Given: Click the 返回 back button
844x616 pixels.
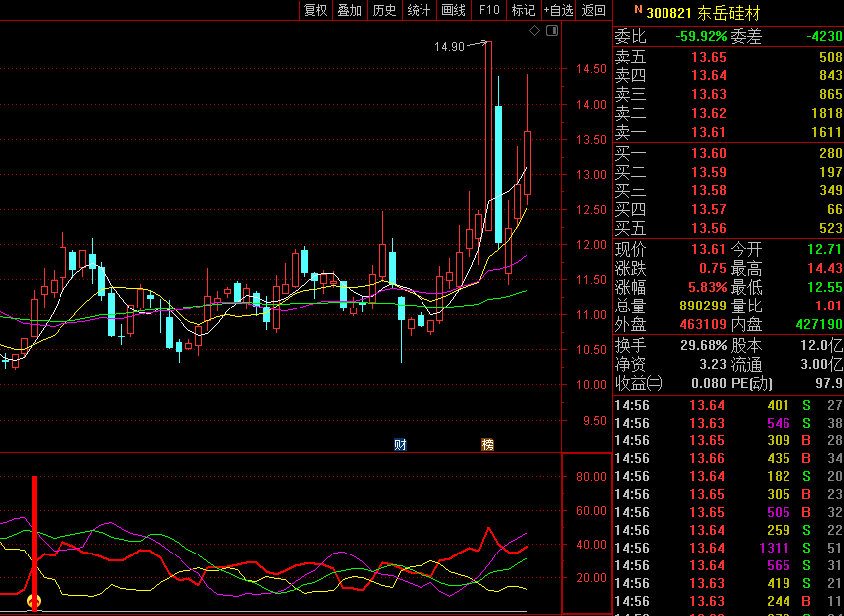Looking at the screenshot, I should point(594,10).
